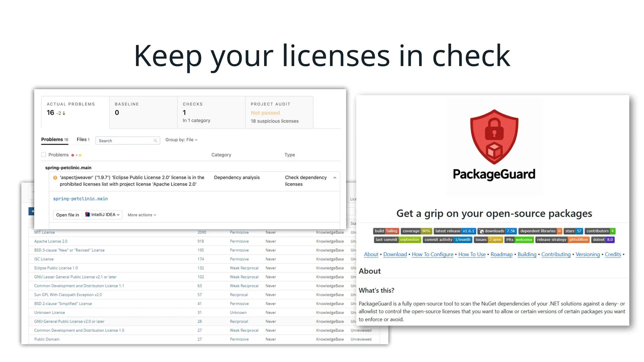Open GNU Lesser General Public License v2.1 row
The height and width of the screenshot is (362, 644).
click(75, 277)
